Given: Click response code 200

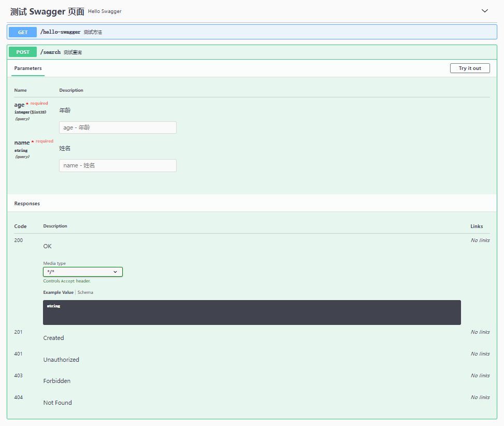Looking at the screenshot, I should click(x=19, y=240).
